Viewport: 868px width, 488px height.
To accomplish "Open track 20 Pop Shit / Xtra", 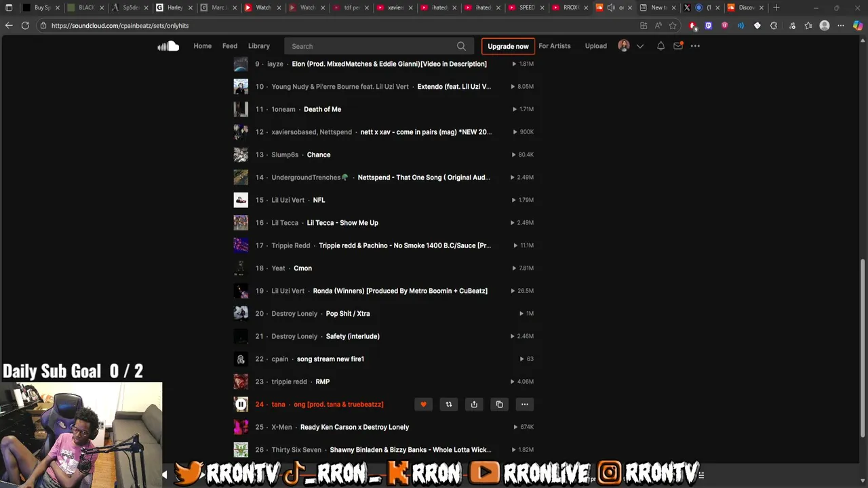I will coord(348,314).
